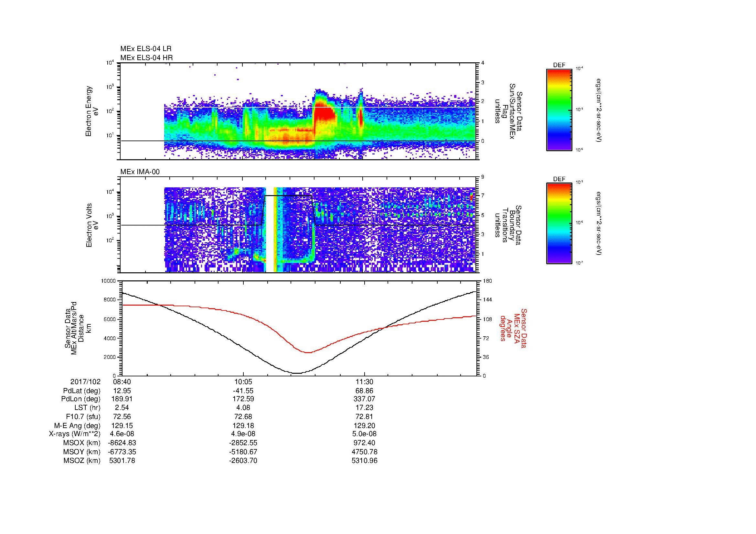The width and height of the screenshot is (756, 534).
Task: Click the top colorbar units label
Action: click(x=599, y=110)
